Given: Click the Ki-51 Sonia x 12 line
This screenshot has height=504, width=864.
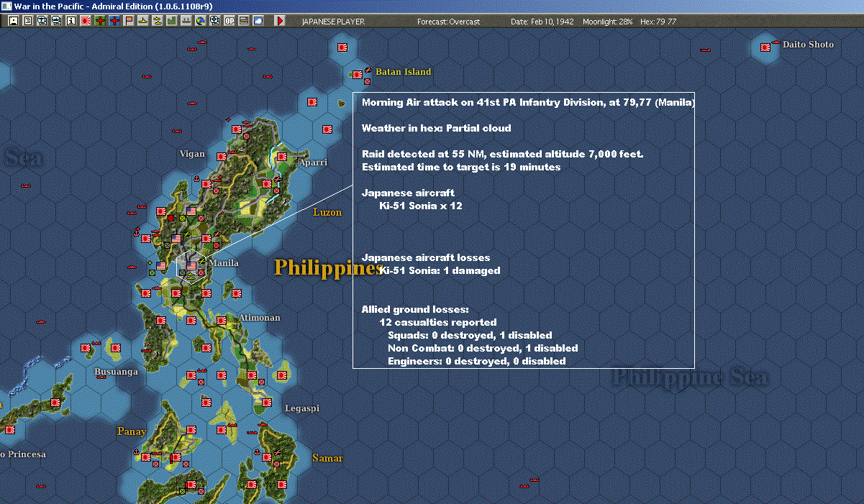Looking at the screenshot, I should point(421,206).
